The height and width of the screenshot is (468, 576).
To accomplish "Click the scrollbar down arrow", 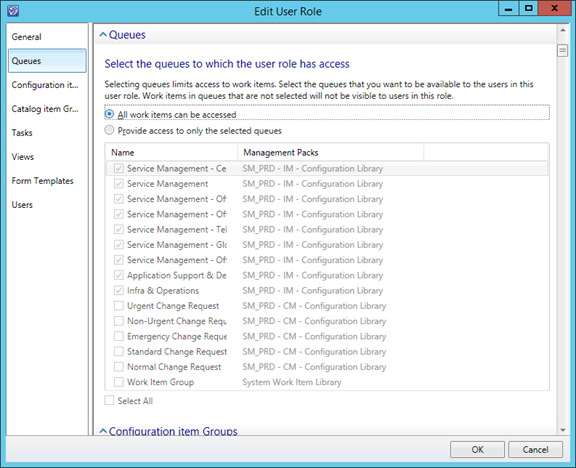I will click(x=562, y=430).
